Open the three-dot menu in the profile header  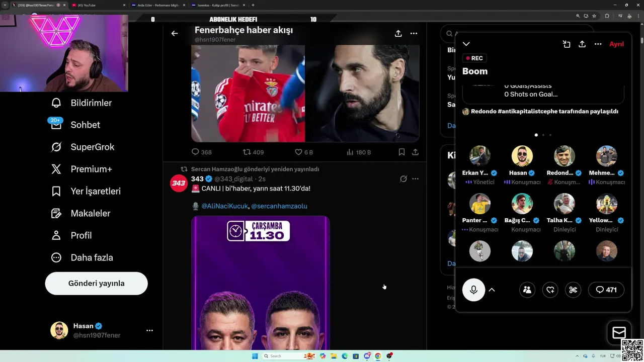click(414, 34)
